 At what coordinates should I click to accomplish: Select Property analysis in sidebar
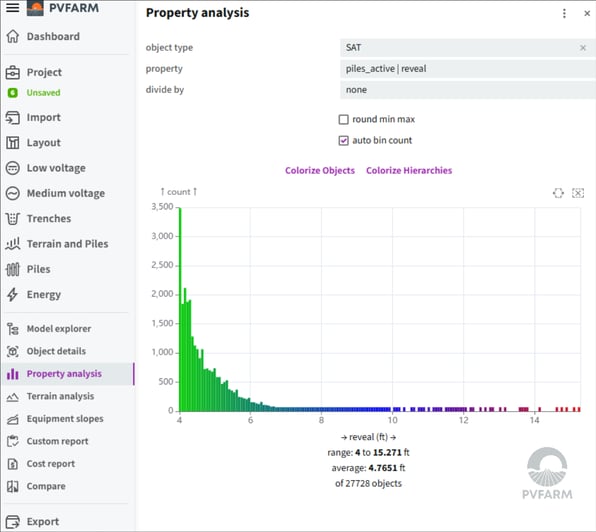[x=64, y=374]
